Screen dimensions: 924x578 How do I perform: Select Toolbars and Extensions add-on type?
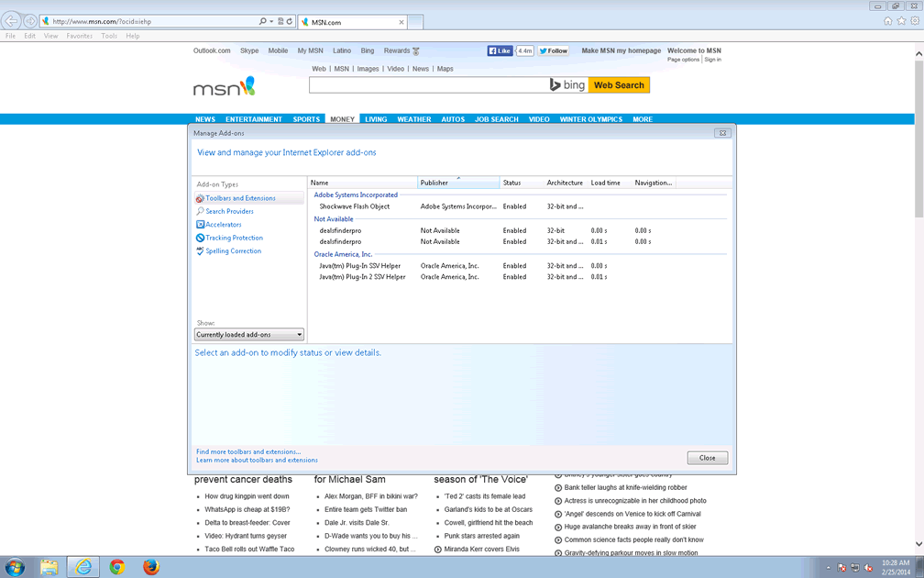[x=240, y=198]
